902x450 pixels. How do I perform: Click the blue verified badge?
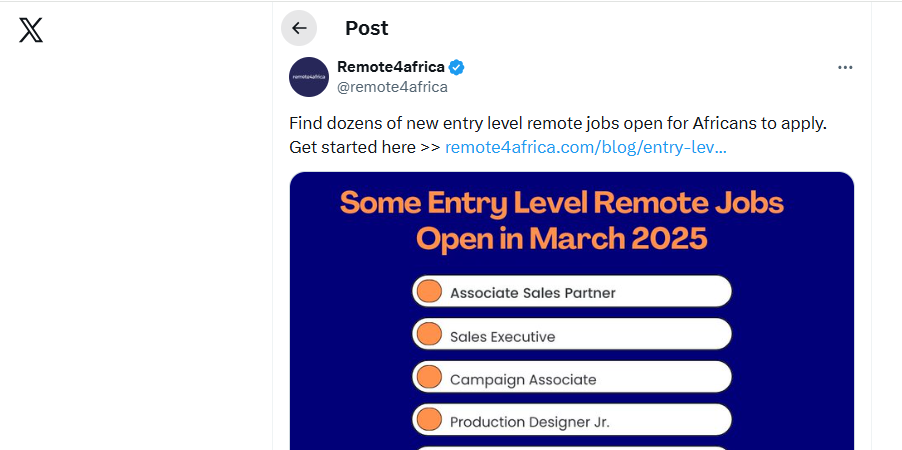tap(457, 68)
